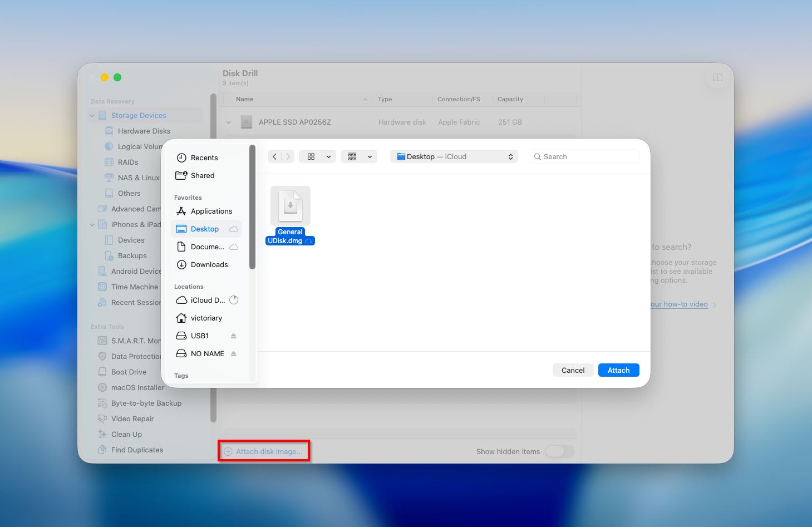
Task: Click the Recents clock icon
Action: coord(181,157)
